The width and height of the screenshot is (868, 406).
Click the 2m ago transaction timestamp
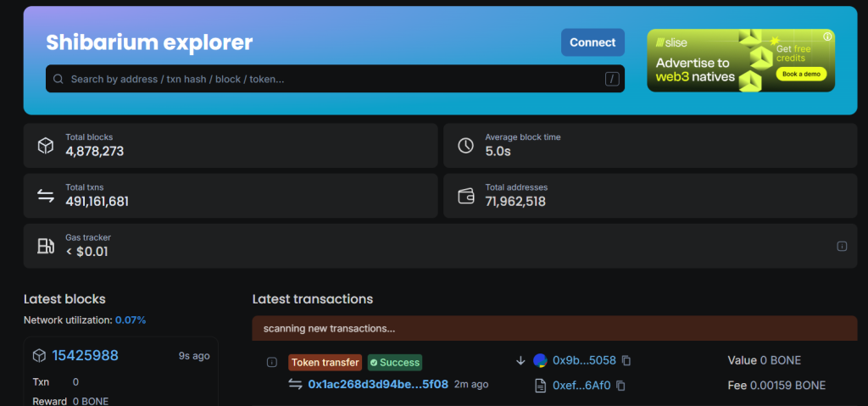coord(471,384)
